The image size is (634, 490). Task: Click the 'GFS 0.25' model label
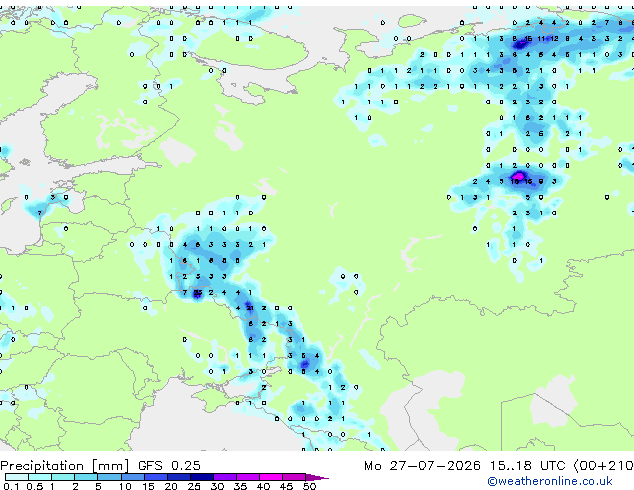point(169,466)
